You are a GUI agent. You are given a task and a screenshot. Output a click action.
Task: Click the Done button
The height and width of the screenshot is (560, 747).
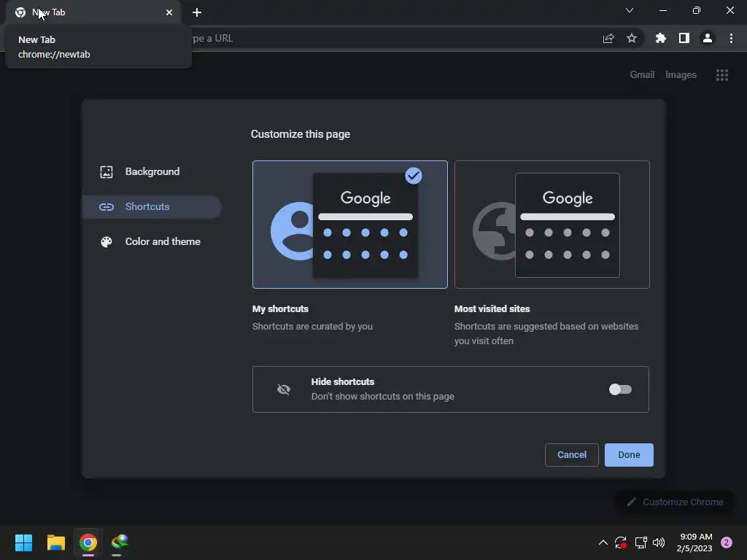point(629,455)
